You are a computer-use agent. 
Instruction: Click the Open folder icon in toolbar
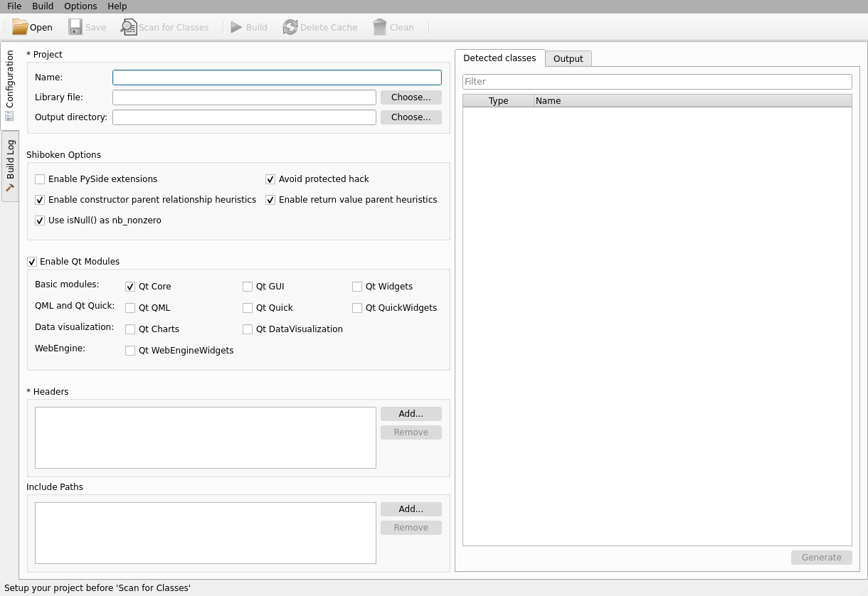click(20, 27)
